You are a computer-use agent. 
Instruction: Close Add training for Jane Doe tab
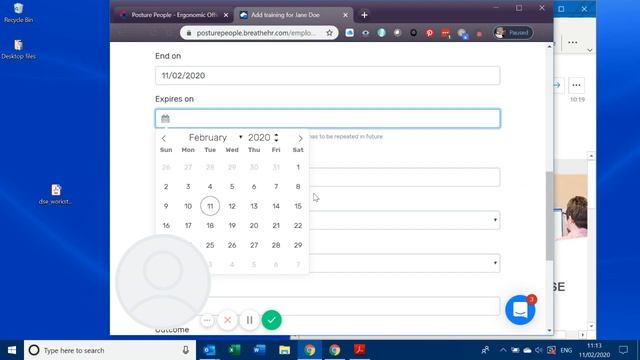coord(345,15)
